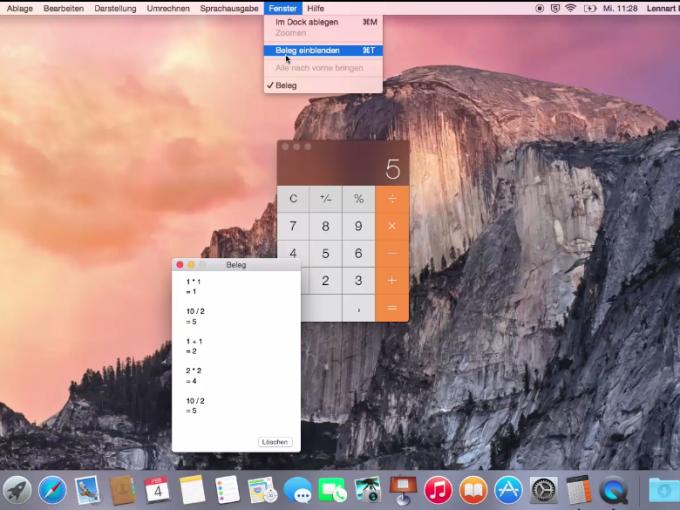Tap the multiply operator key
The height and width of the screenshot is (510, 680).
tap(392, 226)
